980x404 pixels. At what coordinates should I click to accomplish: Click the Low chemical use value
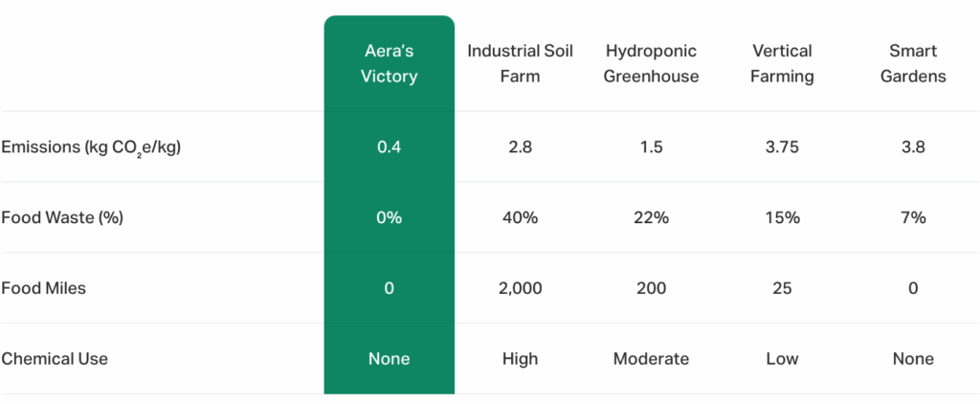782,359
